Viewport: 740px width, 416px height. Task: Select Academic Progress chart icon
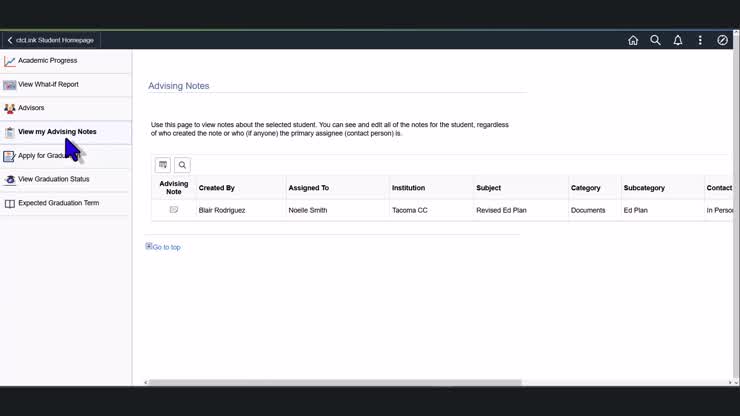(9, 61)
